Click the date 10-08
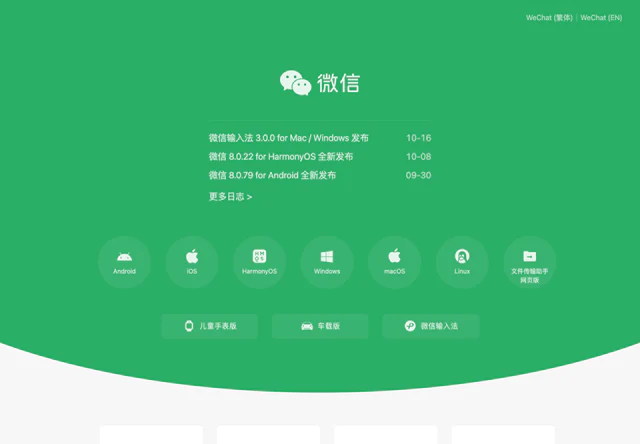Image resolution: width=640 pixels, height=444 pixels. pos(418,157)
